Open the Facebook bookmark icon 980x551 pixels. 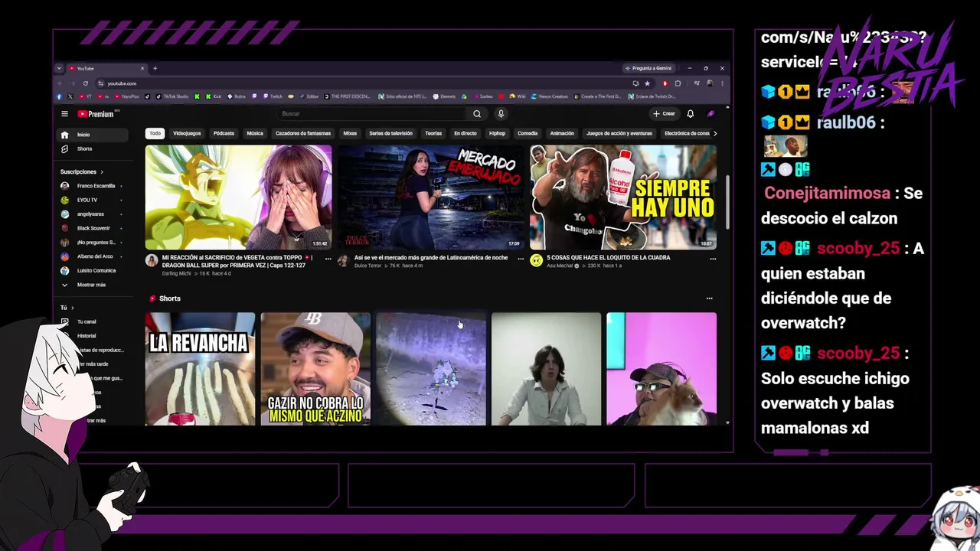(x=59, y=96)
